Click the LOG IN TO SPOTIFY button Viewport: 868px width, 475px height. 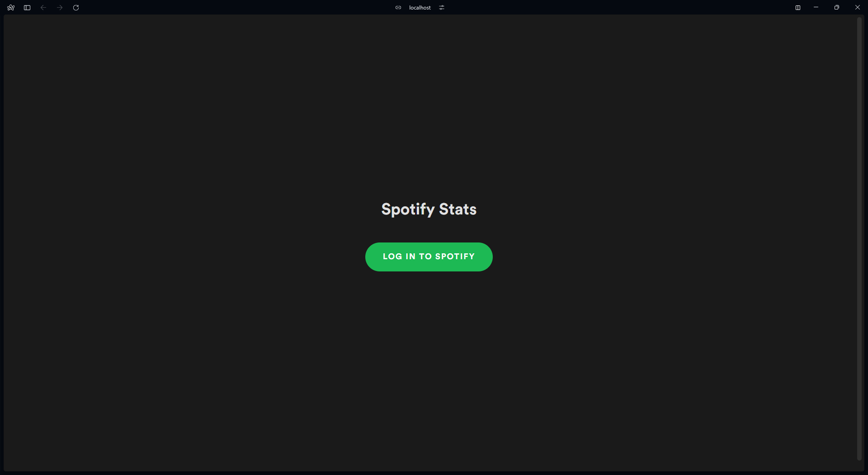point(429,257)
